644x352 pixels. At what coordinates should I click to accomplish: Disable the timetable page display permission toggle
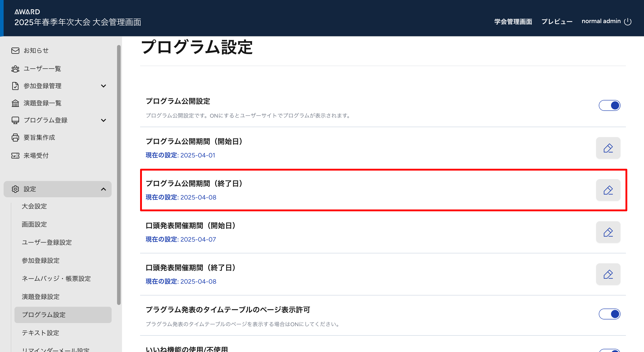(609, 314)
